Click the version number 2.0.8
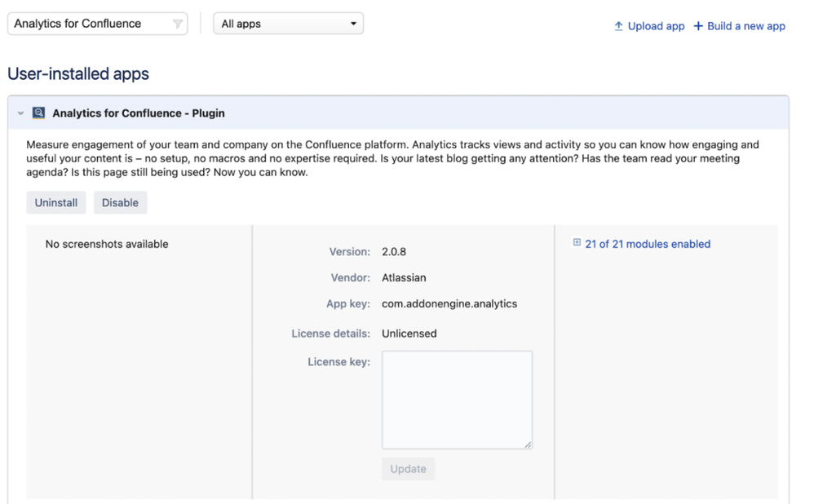The height and width of the screenshot is (504, 814). click(x=394, y=252)
